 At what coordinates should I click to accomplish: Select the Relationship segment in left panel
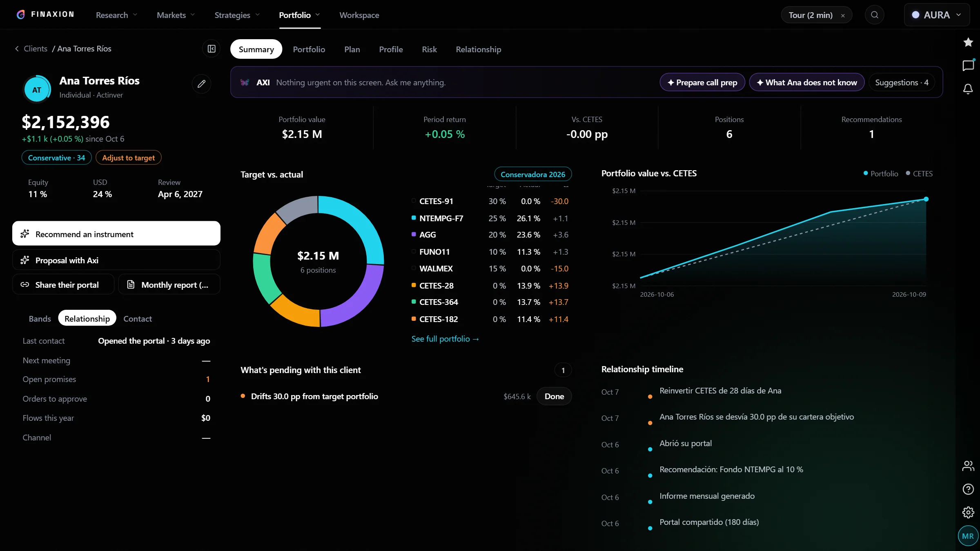[x=87, y=319]
